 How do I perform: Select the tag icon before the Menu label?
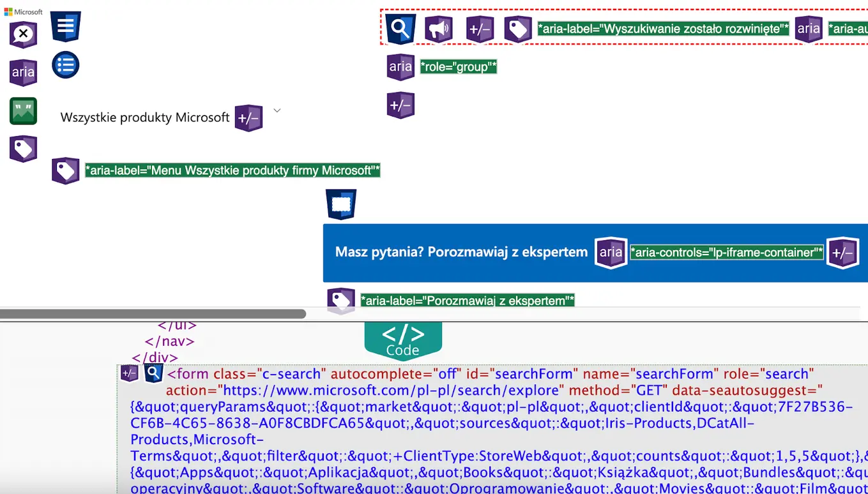coord(65,170)
